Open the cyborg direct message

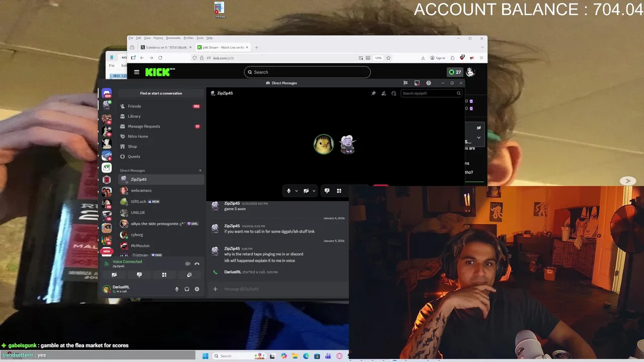click(161, 235)
